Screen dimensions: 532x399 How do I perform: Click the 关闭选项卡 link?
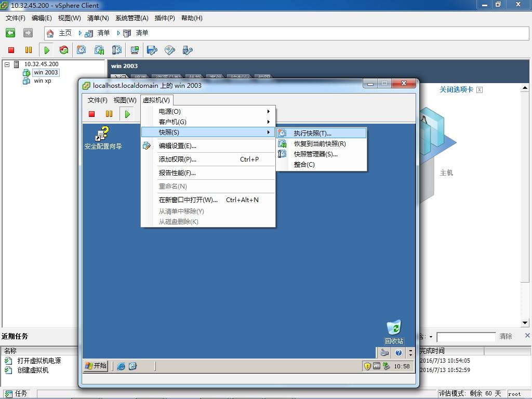[x=456, y=89]
